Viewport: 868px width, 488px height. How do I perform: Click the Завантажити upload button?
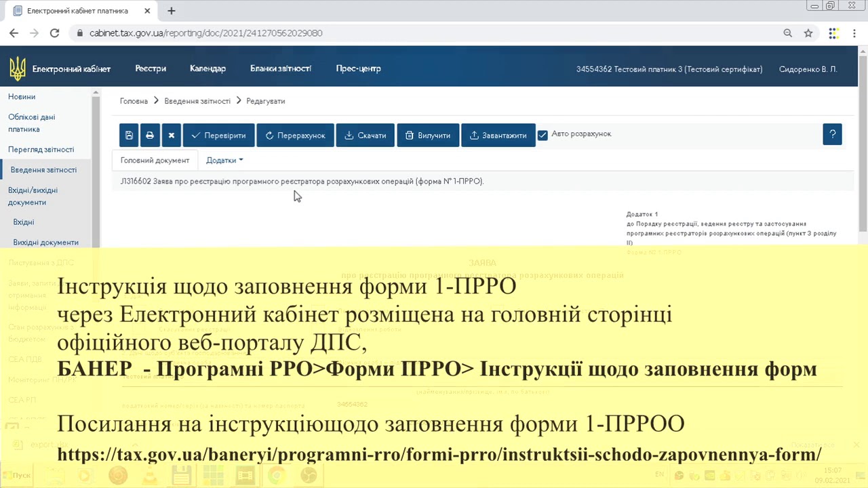[x=498, y=135]
